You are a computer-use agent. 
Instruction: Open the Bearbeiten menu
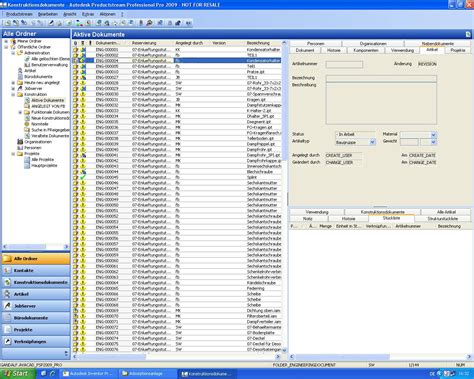click(x=48, y=14)
